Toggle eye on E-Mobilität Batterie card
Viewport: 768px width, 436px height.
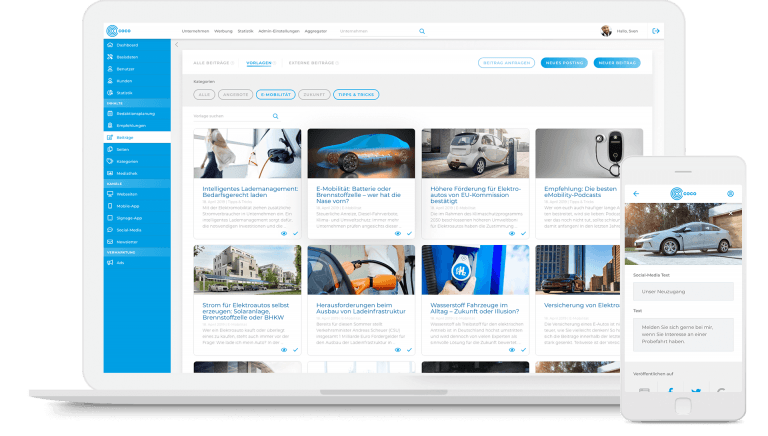pyautogui.click(x=398, y=234)
